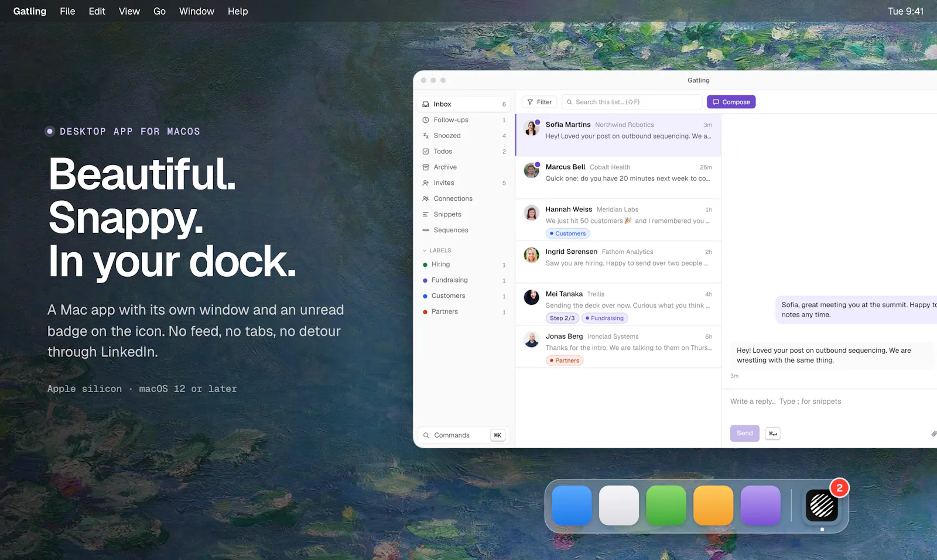Viewport: 937px width, 560px height.
Task: Click the Compose button
Action: click(x=731, y=102)
